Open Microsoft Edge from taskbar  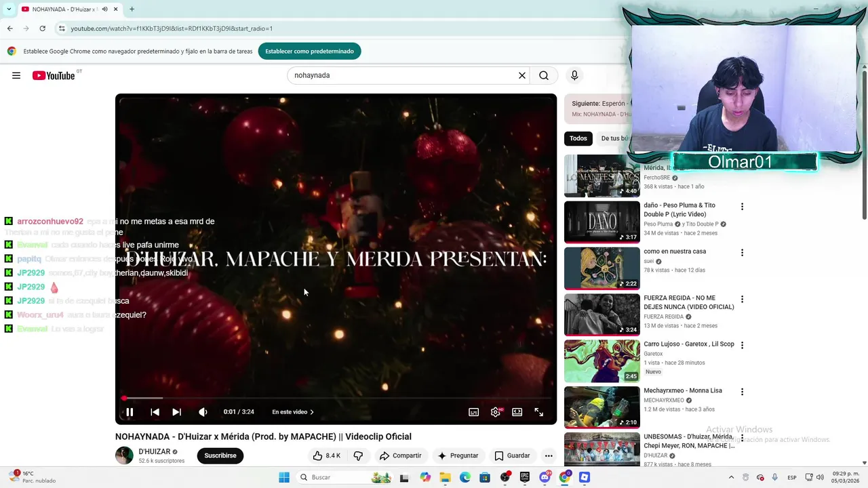pyautogui.click(x=465, y=477)
